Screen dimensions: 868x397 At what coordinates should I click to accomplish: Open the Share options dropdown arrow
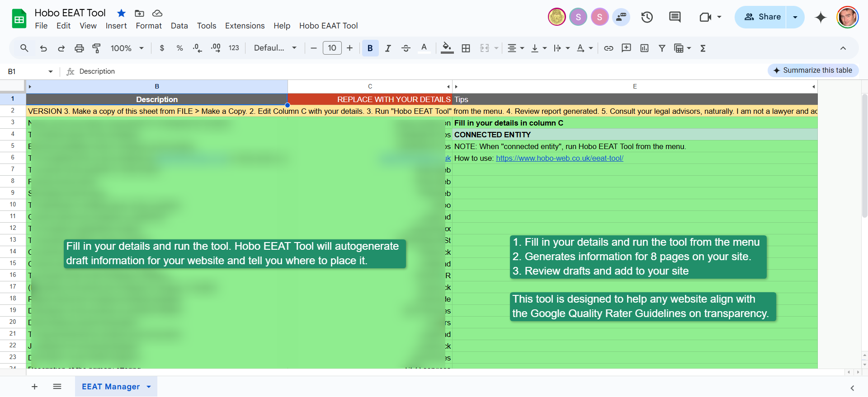[795, 17]
